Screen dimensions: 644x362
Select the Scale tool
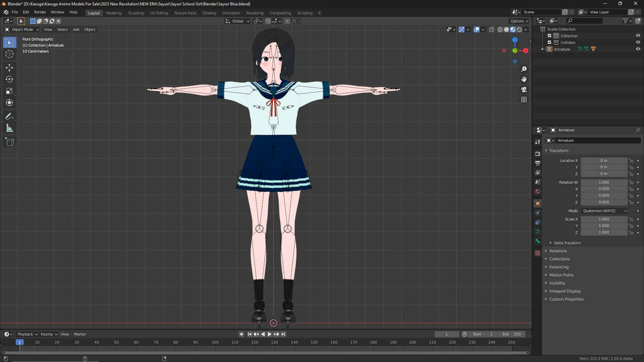[x=9, y=91]
